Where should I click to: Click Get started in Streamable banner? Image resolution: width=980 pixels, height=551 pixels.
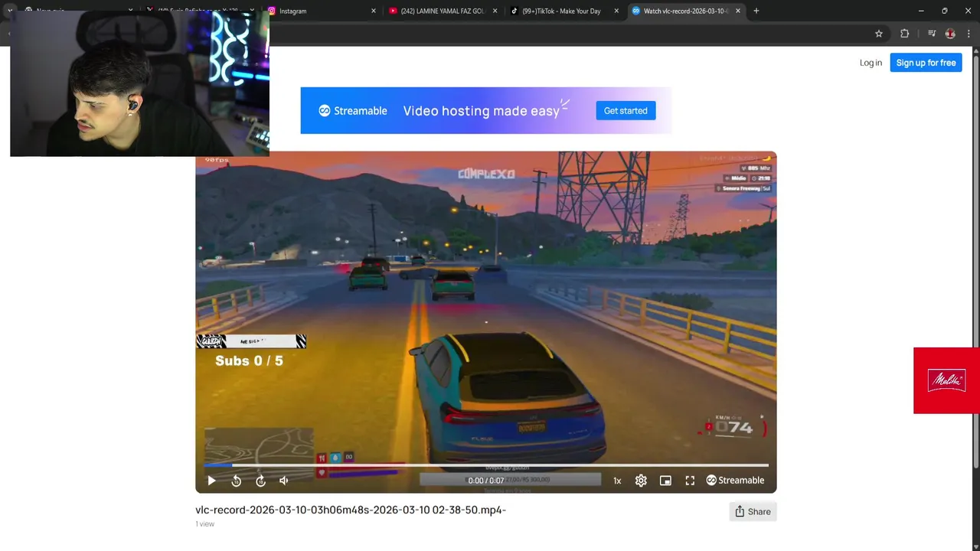coord(626,111)
